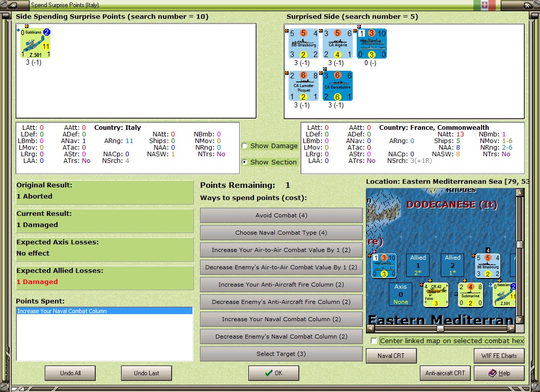Viewport: 540px width, 392px height.
Task: Select the Show Damage radio button
Action: pyautogui.click(x=244, y=146)
